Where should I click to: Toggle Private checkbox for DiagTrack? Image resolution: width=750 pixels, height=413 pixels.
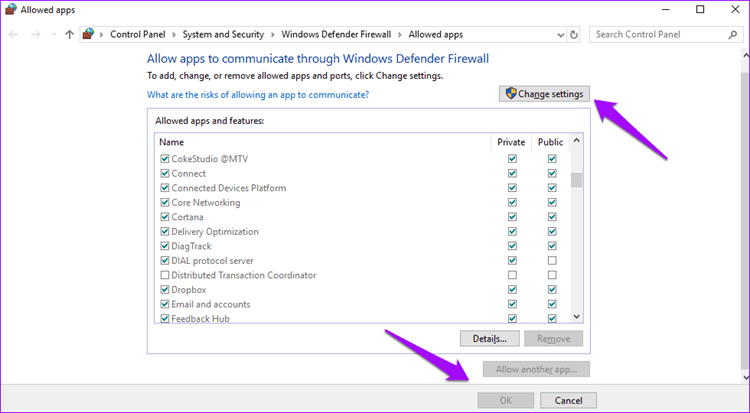(512, 246)
